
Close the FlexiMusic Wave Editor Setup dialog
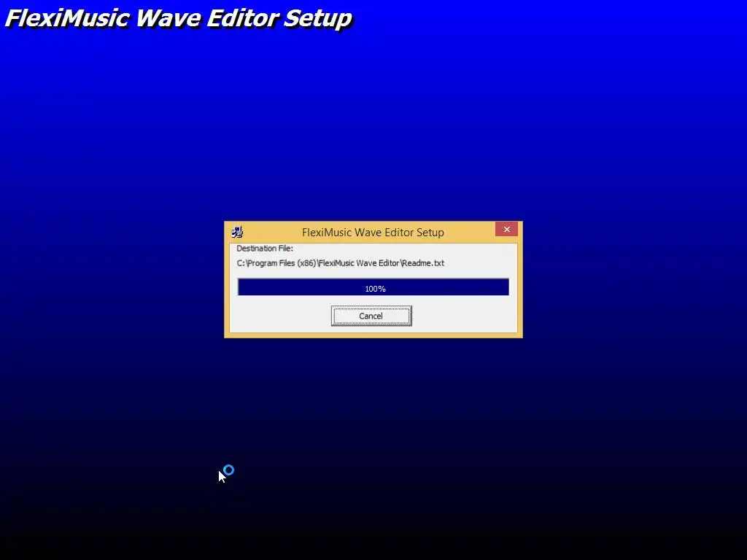506,229
